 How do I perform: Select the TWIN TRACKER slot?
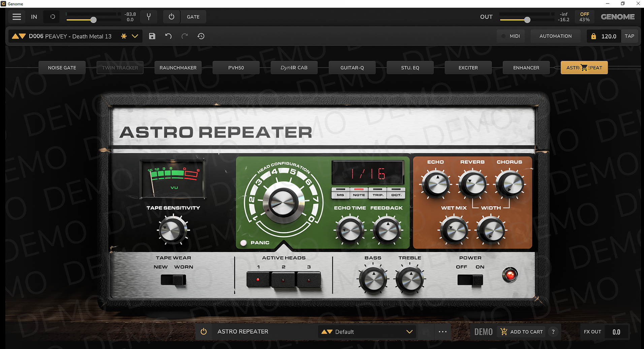pos(120,68)
